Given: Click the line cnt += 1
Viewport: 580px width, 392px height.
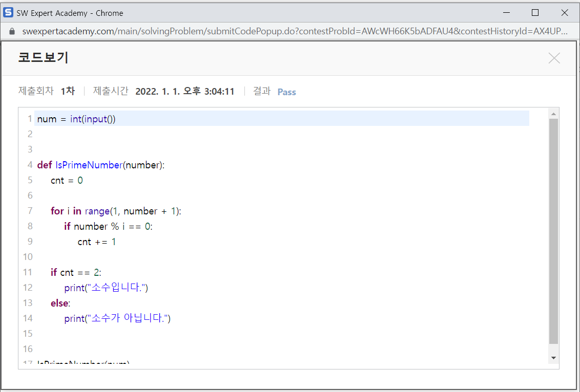Looking at the screenshot, I should click(96, 242).
